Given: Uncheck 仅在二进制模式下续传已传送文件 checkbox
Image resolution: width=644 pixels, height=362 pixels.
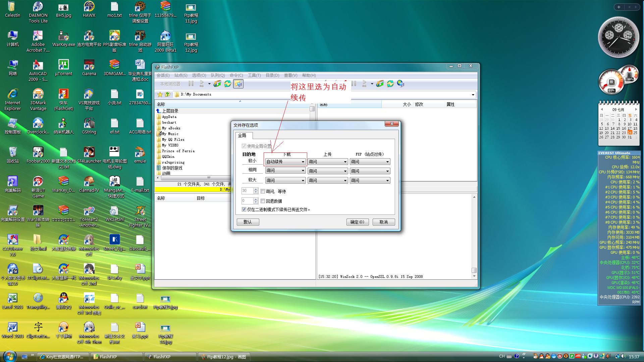Looking at the screenshot, I should (244, 209).
